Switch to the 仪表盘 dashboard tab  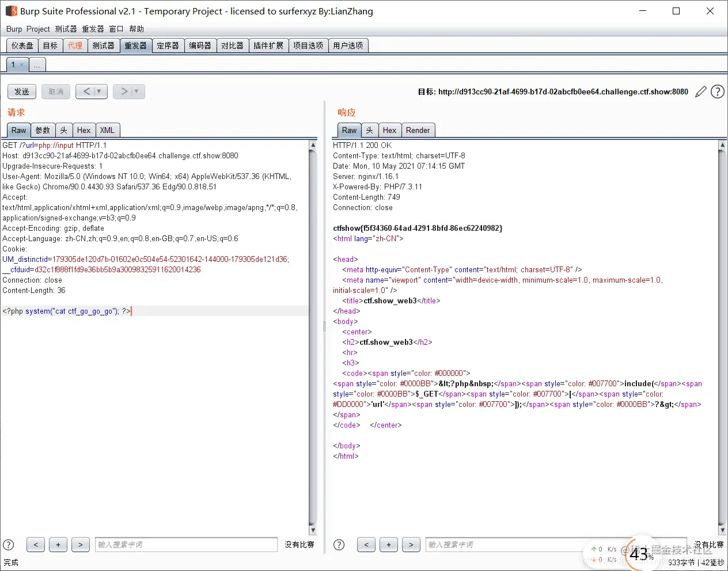[22, 45]
